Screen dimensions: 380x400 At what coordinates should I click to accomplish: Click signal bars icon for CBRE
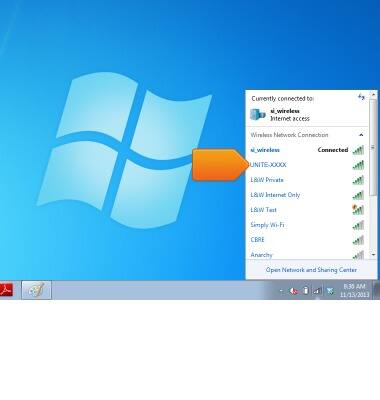(358, 240)
